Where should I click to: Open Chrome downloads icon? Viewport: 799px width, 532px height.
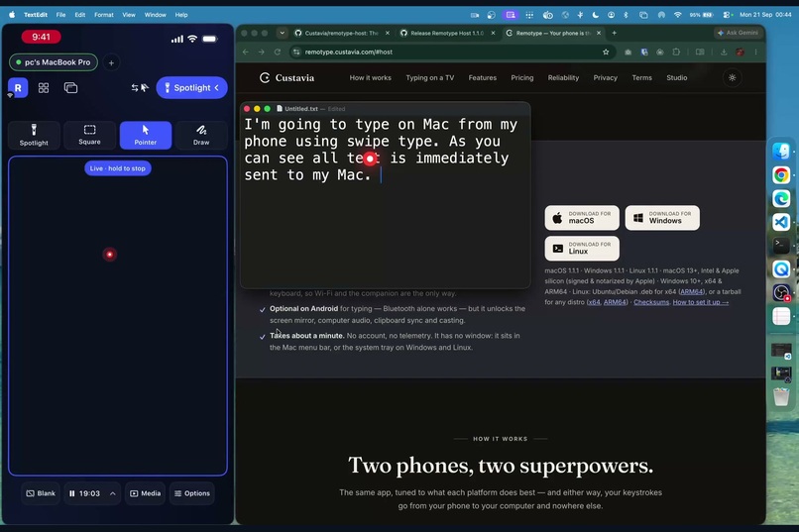(723, 52)
